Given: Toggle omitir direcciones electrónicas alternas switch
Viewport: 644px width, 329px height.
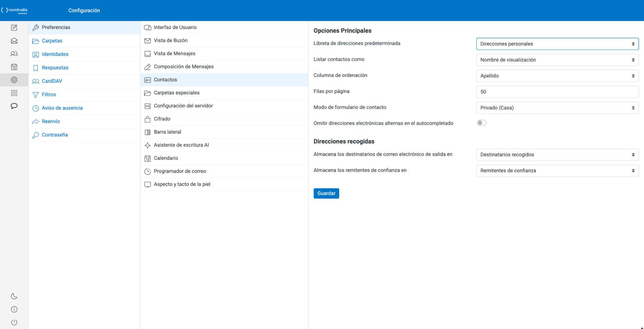Looking at the screenshot, I should tap(482, 123).
